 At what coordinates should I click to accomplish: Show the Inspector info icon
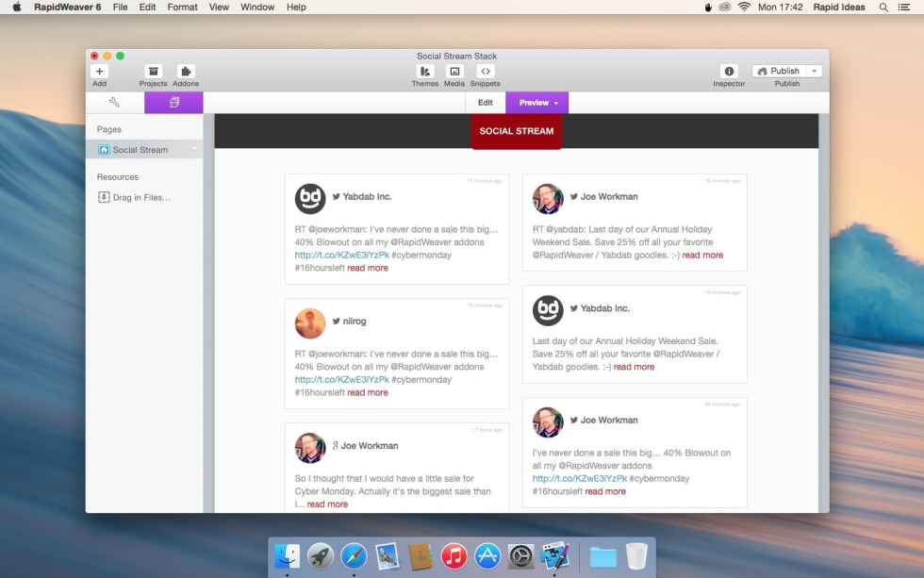coord(729,72)
